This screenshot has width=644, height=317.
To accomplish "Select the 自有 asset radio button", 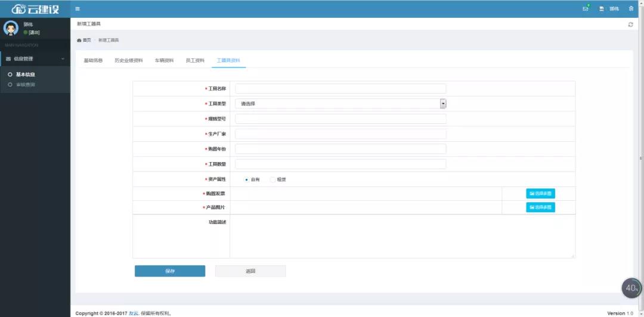I will 247,179.
